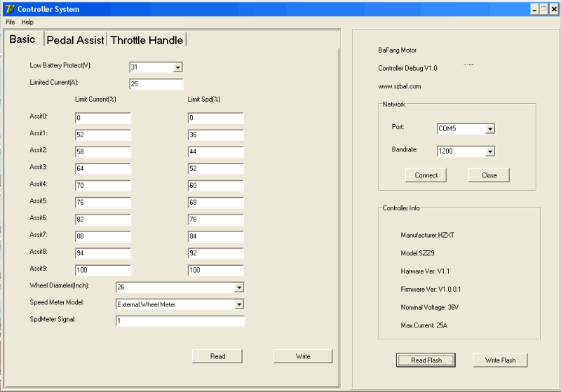561x392 pixels.
Task: Click the Read button
Action: [x=217, y=356]
